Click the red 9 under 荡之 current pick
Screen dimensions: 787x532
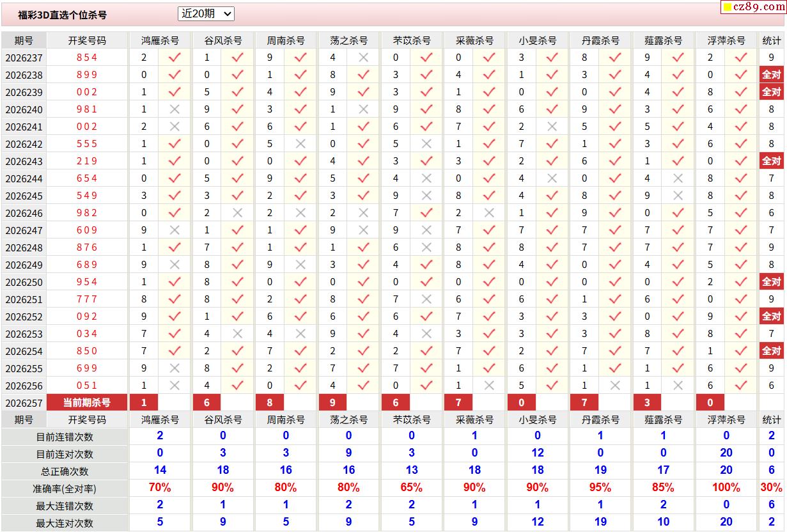pos(332,402)
